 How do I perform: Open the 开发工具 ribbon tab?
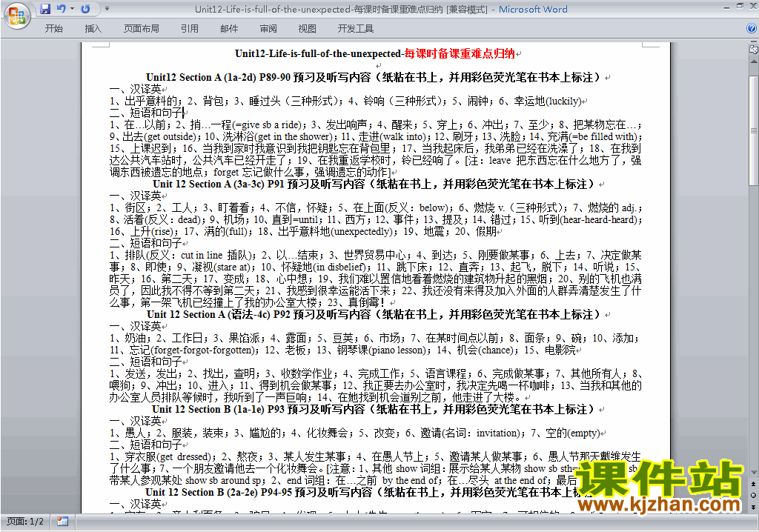[356, 29]
